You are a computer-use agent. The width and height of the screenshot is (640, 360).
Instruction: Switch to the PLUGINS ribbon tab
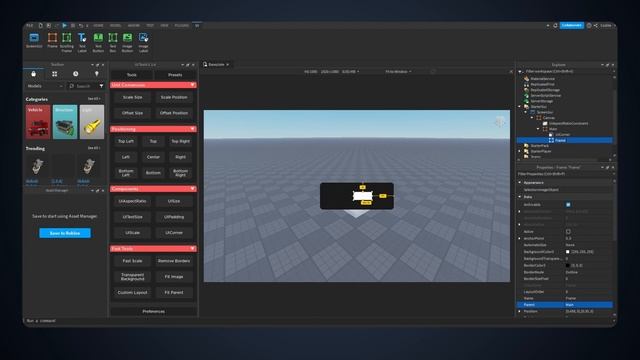182,25
